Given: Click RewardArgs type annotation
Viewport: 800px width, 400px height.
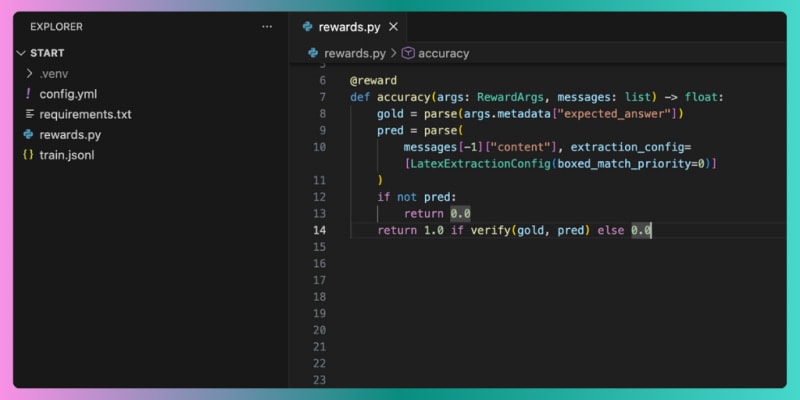Looking at the screenshot, I should click(x=511, y=97).
